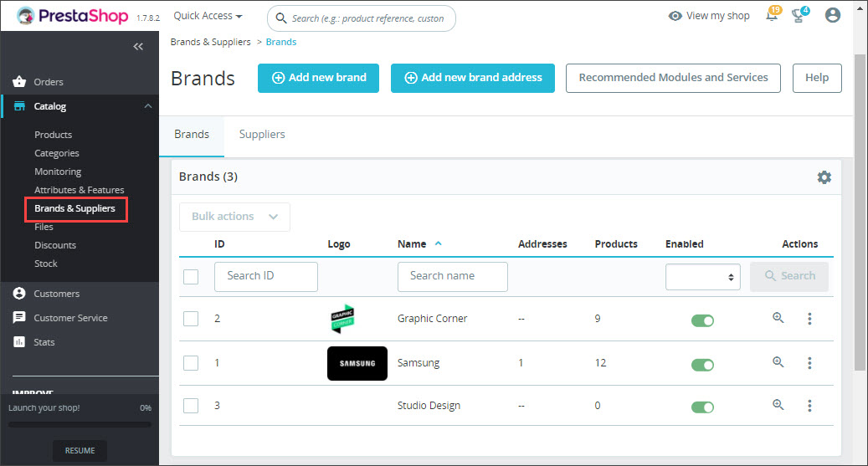Click Add new brand address button

[x=473, y=78]
